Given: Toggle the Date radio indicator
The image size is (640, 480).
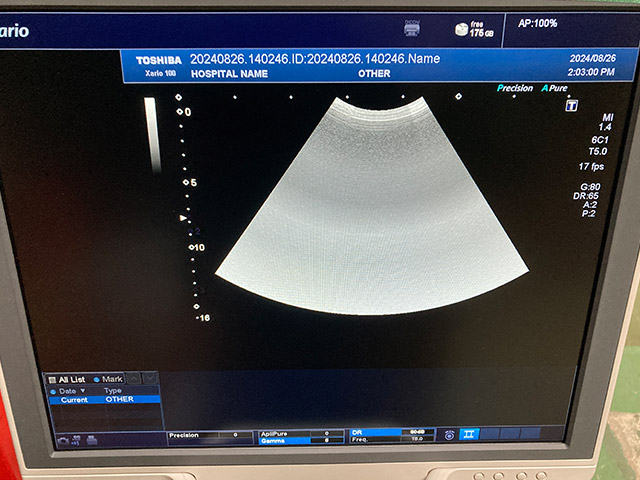Looking at the screenshot, I should (53, 391).
